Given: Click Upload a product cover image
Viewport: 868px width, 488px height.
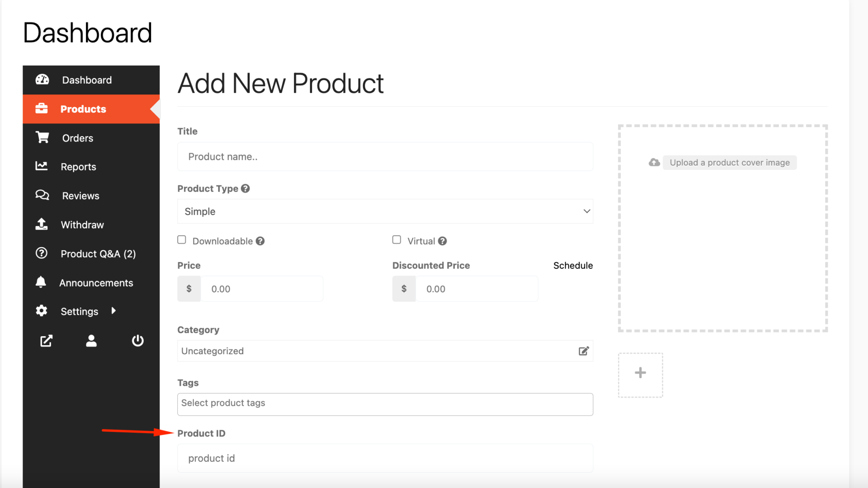Looking at the screenshot, I should 729,162.
